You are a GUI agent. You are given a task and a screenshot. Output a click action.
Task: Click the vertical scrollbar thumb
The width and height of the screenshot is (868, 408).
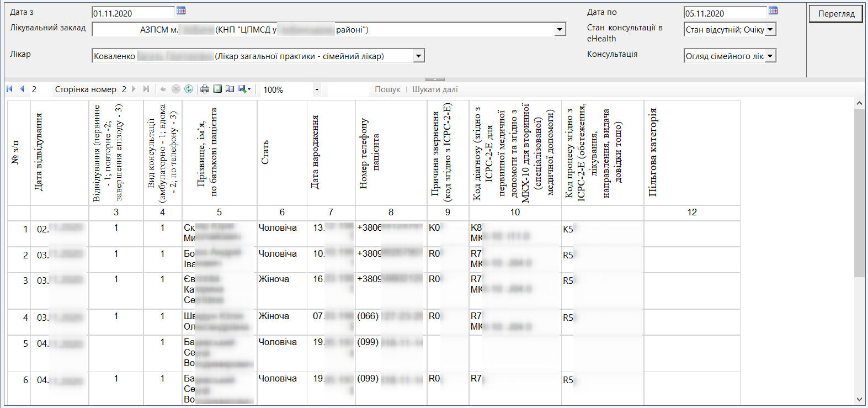click(859, 192)
